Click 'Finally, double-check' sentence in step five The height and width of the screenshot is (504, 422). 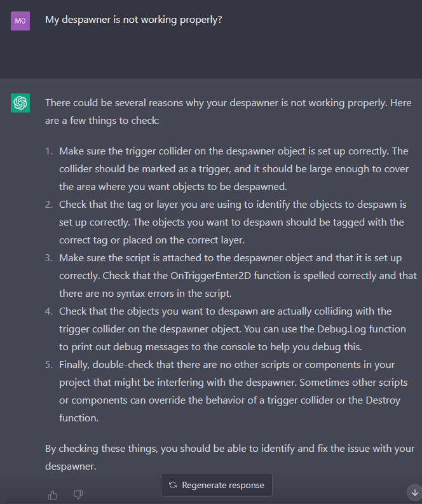[233, 374]
